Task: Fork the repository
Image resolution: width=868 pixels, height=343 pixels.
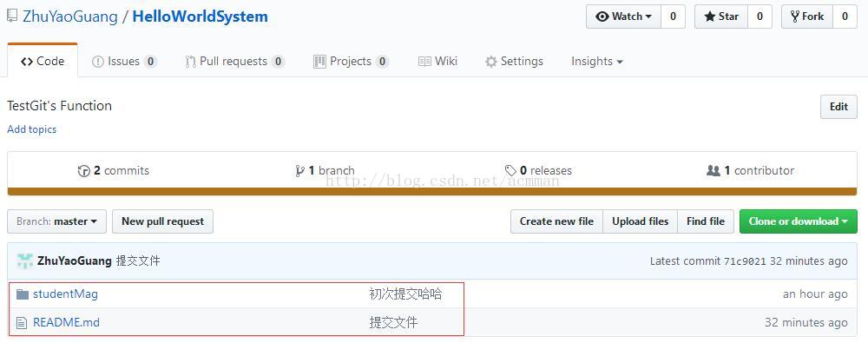Action: (x=807, y=16)
